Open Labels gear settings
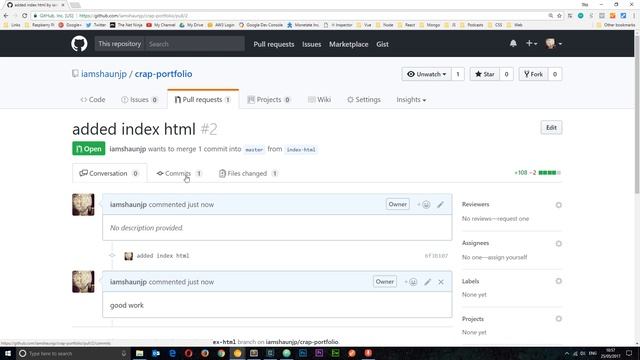This screenshot has height=360, width=640. point(558,281)
